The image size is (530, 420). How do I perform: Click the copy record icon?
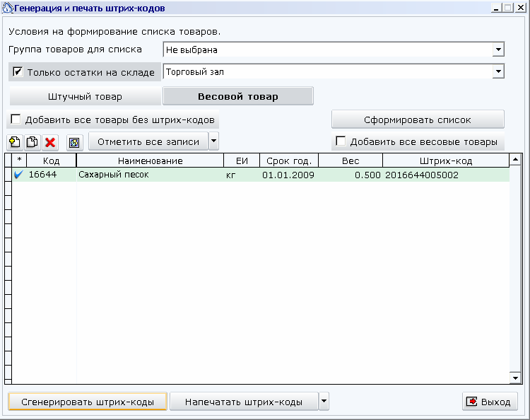tap(32, 142)
